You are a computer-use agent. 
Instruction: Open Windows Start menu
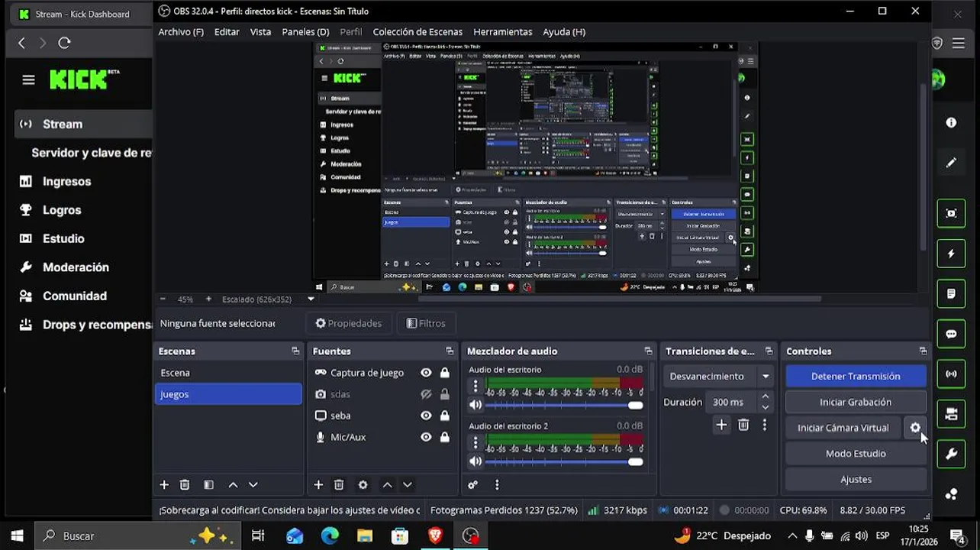(x=17, y=536)
